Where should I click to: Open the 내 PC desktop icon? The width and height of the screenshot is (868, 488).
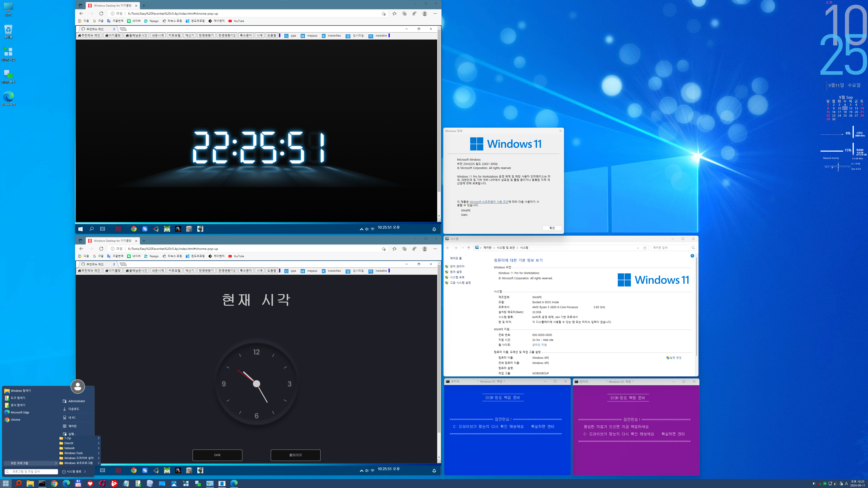tap(8, 9)
